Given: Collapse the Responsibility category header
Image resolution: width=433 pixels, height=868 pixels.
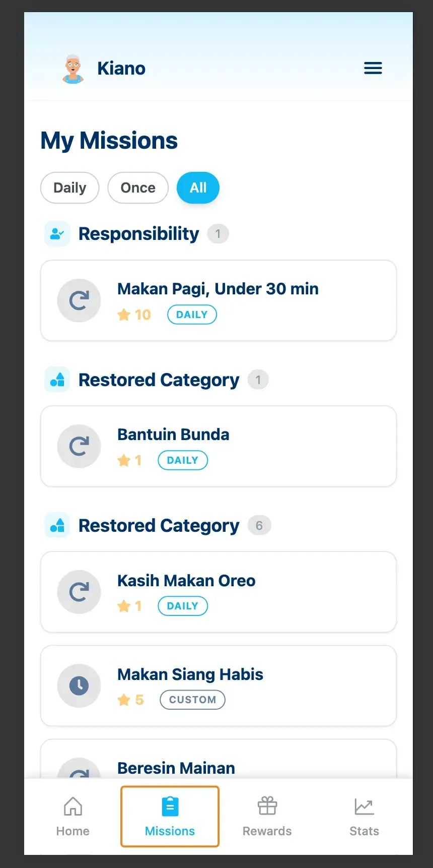Looking at the screenshot, I should pyautogui.click(x=138, y=234).
